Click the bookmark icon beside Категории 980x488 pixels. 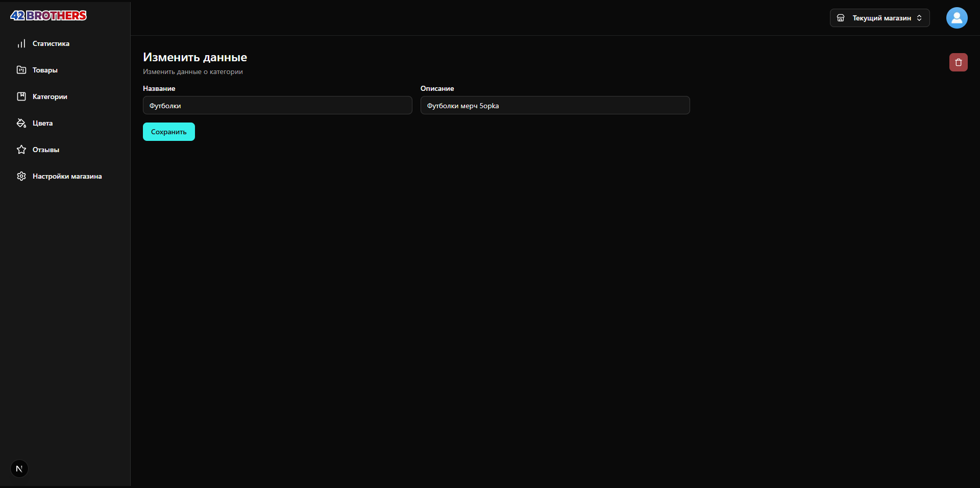click(21, 97)
